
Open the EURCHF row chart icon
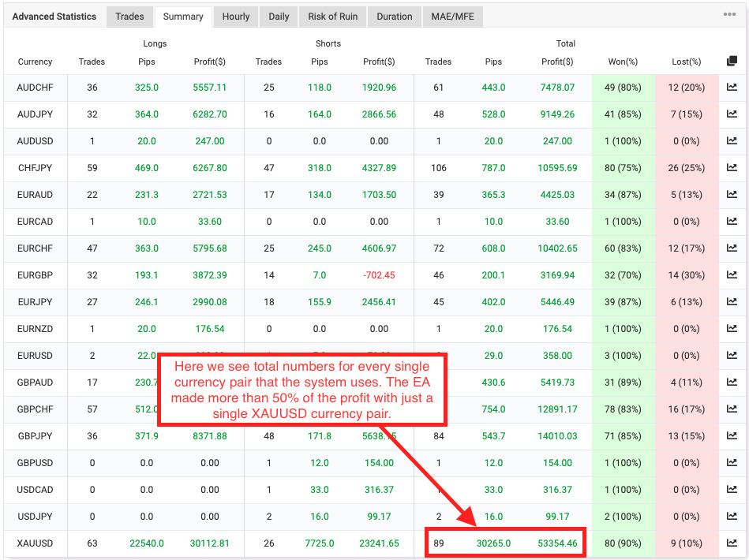point(732,248)
